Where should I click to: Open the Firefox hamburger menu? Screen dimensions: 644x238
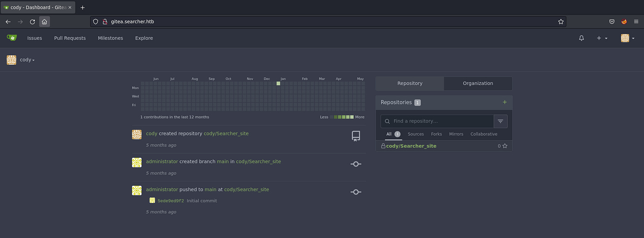636,22
